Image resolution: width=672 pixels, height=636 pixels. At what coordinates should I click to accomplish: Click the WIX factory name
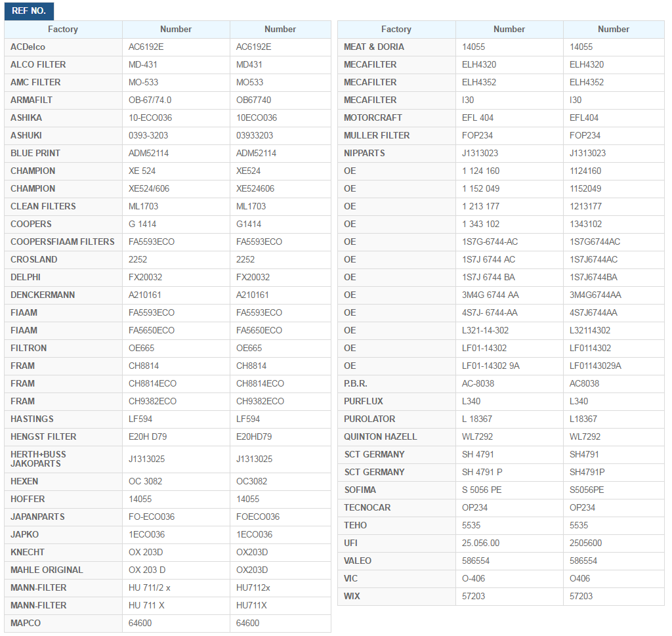click(x=352, y=596)
